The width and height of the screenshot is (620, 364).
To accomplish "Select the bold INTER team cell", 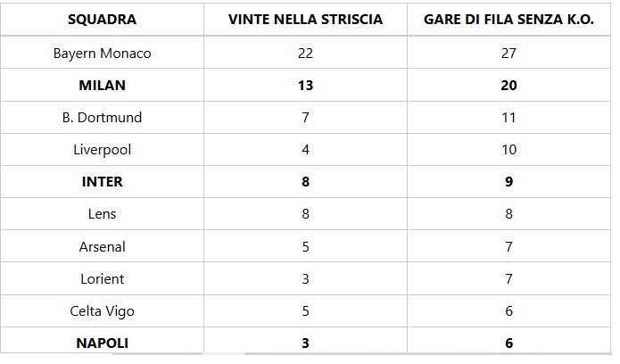I will pyautogui.click(x=102, y=182).
